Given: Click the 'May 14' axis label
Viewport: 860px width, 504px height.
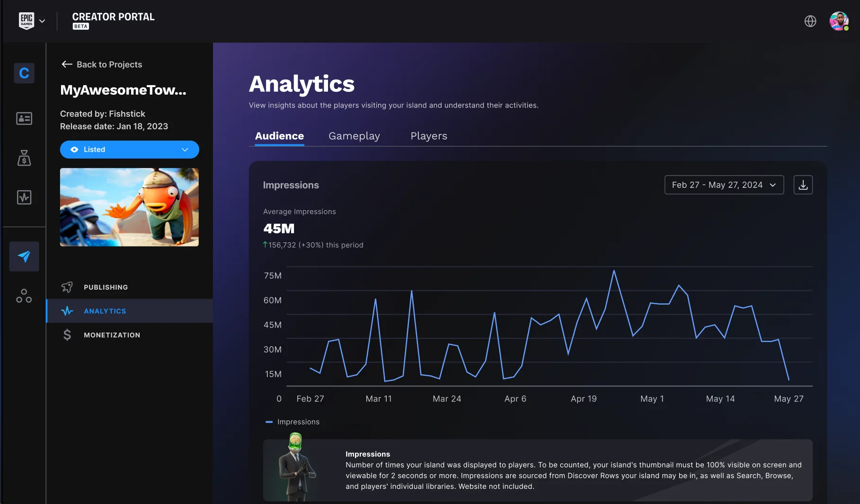Looking at the screenshot, I should click(x=720, y=399).
